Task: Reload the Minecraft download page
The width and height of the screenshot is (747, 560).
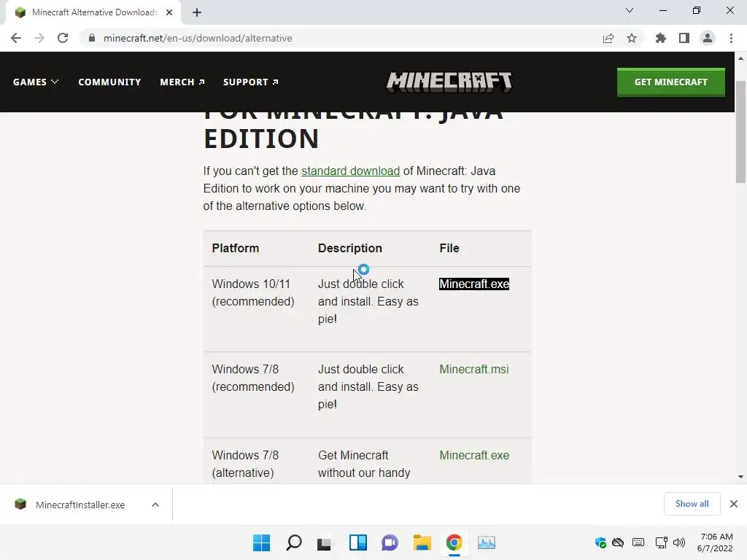Action: pos(63,38)
